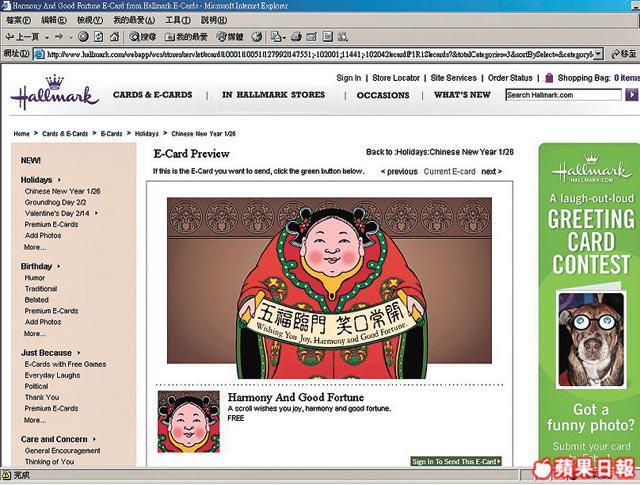This screenshot has width=640, height=485.
Task: Click the History icon in toolbar
Action: [256, 37]
